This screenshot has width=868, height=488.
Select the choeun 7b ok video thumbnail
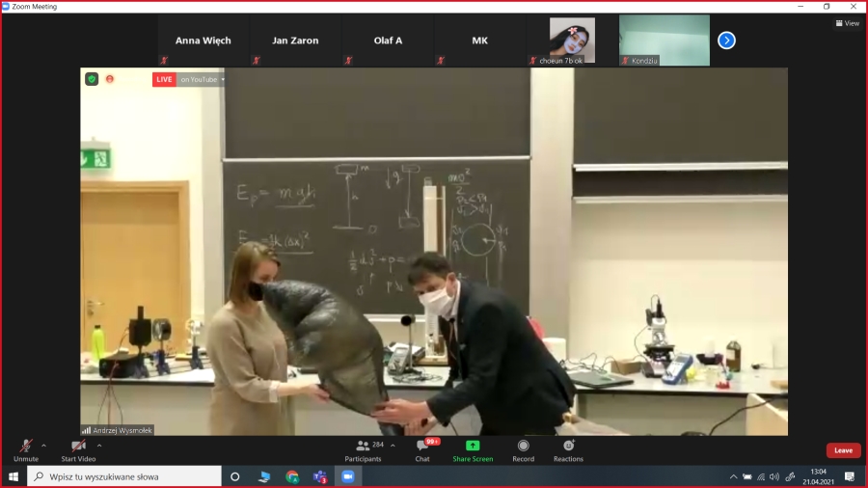[x=572, y=41]
